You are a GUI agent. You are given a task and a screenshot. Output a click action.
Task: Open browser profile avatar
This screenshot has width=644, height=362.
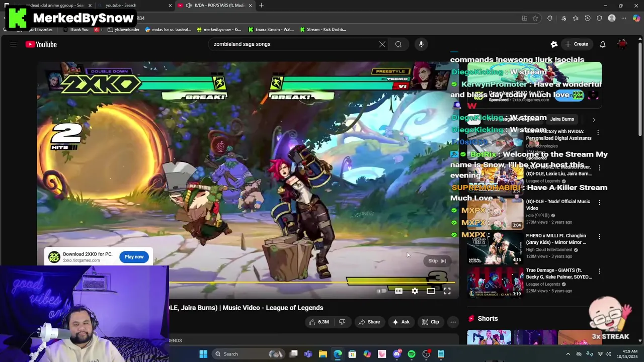pyautogui.click(x=612, y=18)
